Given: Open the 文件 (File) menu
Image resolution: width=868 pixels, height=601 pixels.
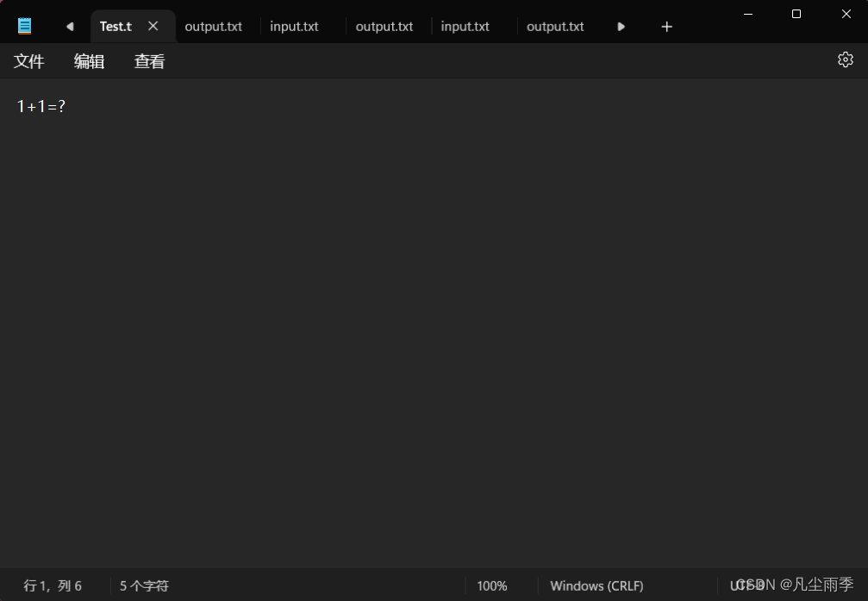Looking at the screenshot, I should pos(29,61).
